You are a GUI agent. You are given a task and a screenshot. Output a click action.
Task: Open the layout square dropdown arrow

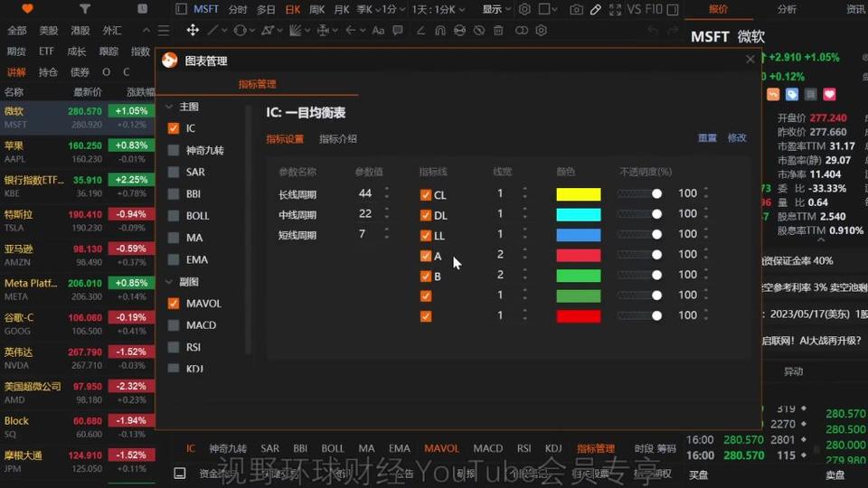(554, 9)
